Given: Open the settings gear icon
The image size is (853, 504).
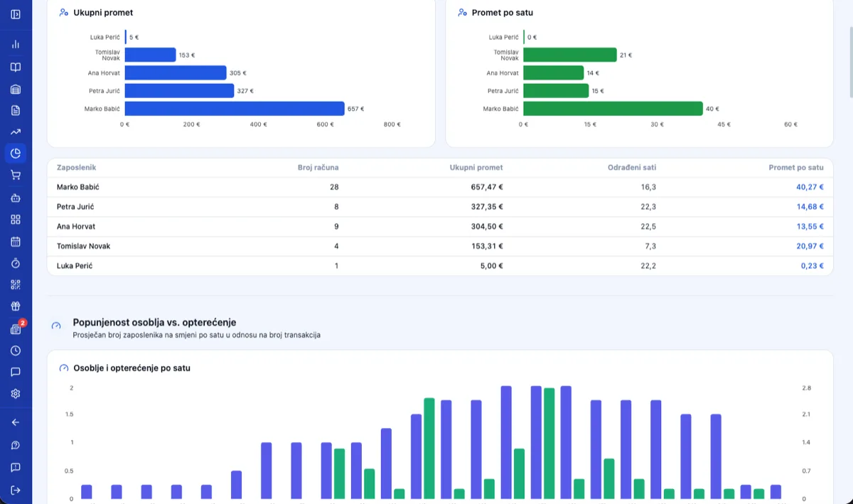Looking at the screenshot, I should tap(16, 394).
